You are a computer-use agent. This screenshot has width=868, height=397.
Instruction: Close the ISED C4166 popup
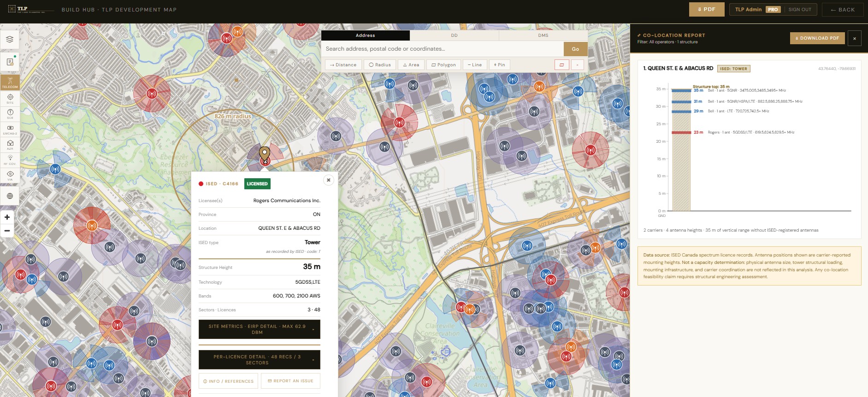(x=328, y=180)
